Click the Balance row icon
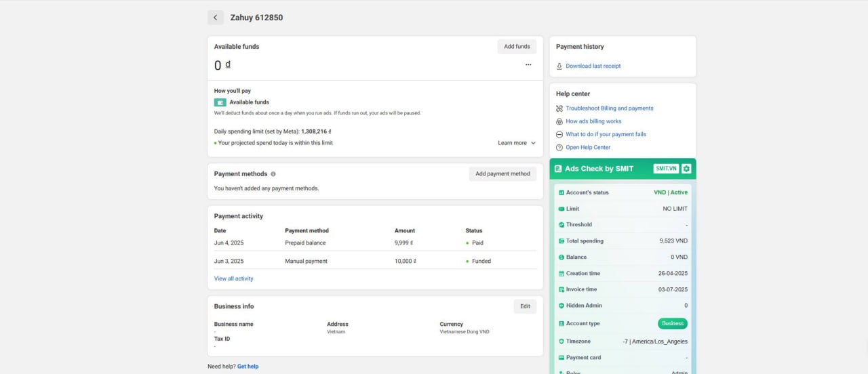 pyautogui.click(x=561, y=257)
